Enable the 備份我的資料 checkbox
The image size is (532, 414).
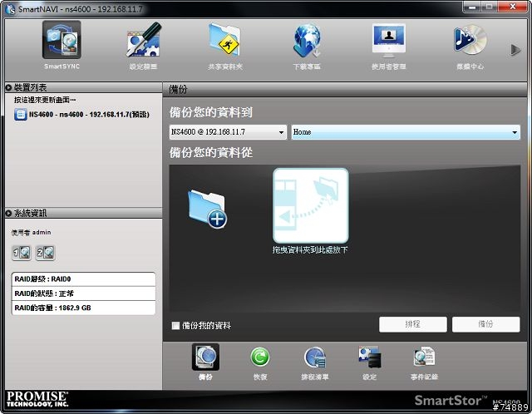click(175, 326)
